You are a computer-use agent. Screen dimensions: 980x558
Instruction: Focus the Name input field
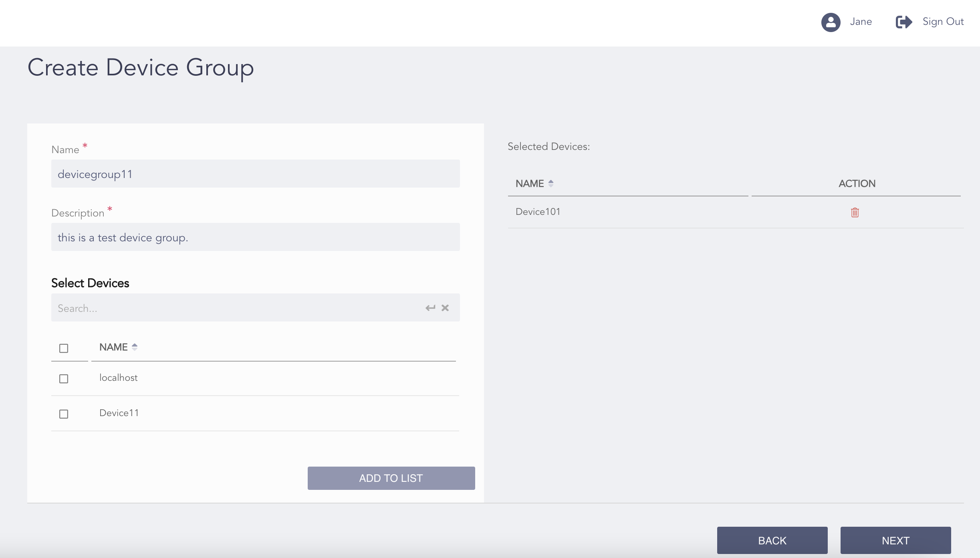point(255,174)
